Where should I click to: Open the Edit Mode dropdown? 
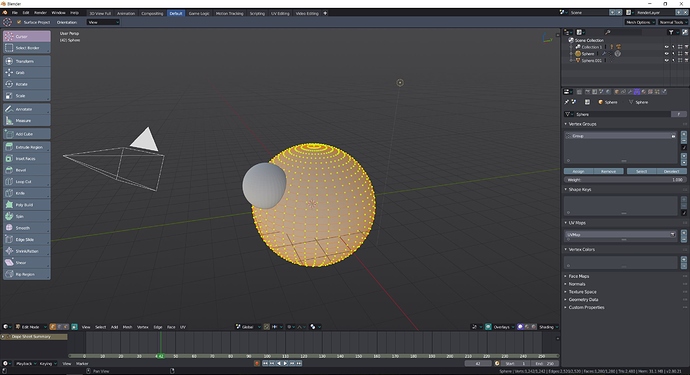tap(31, 327)
